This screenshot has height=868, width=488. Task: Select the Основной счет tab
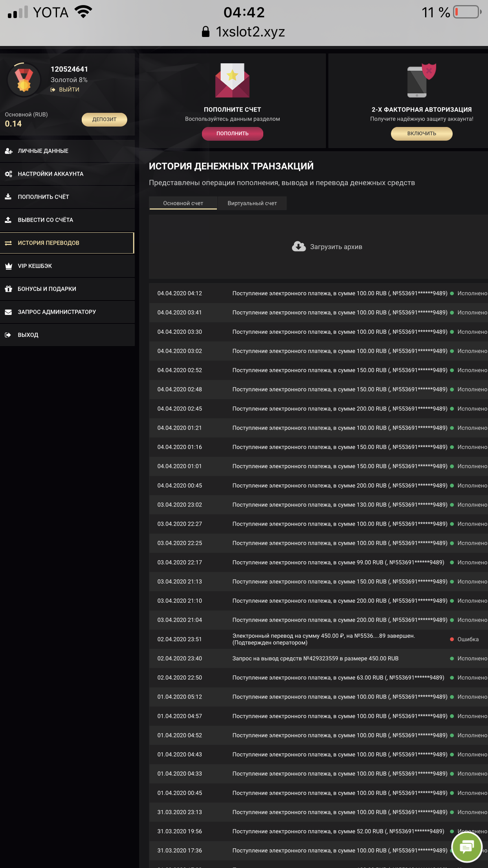[183, 203]
